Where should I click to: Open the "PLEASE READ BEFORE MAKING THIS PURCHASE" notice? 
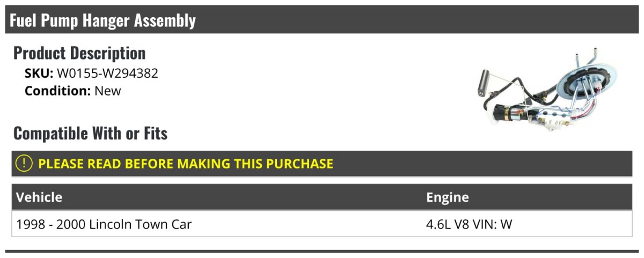pyautogui.click(x=186, y=164)
